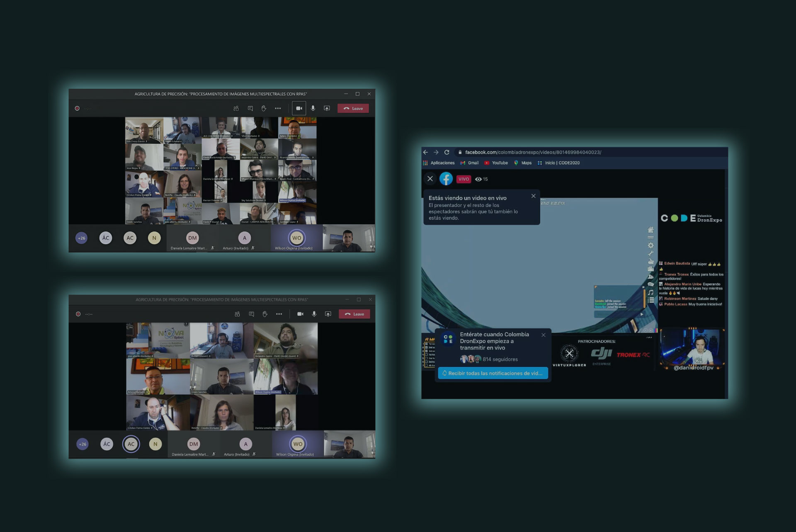Click recording indicator in bottom Teams window

pos(78,314)
